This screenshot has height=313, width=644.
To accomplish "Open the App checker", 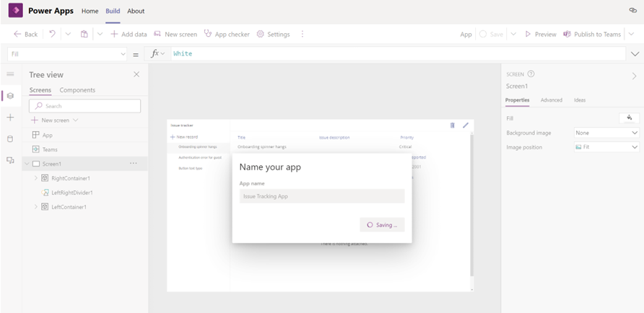I will (227, 35).
